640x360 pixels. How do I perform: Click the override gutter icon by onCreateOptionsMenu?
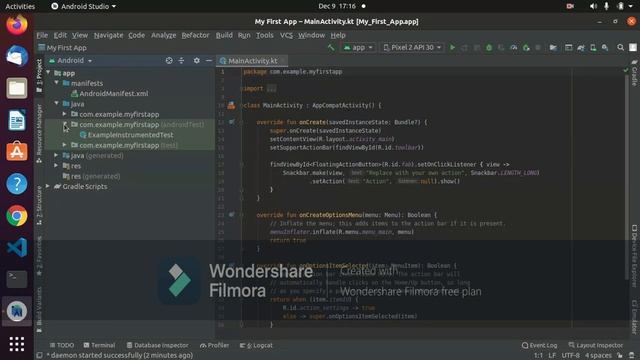click(x=231, y=215)
